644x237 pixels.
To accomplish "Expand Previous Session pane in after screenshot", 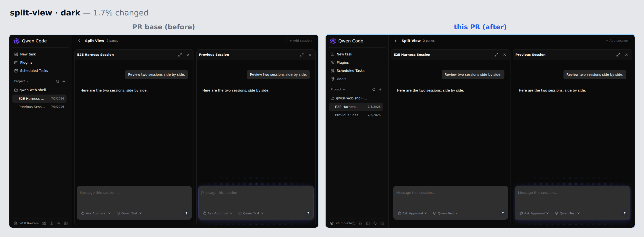I will tap(618, 55).
